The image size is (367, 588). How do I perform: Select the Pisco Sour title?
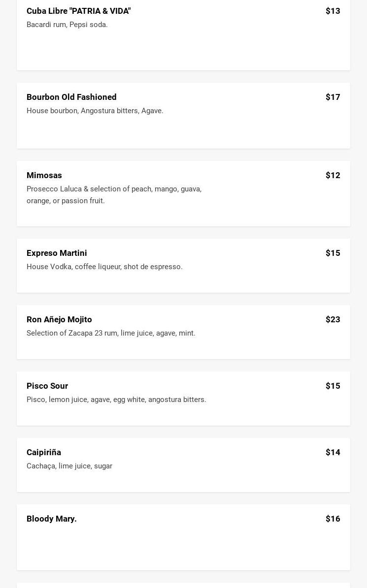point(47,386)
